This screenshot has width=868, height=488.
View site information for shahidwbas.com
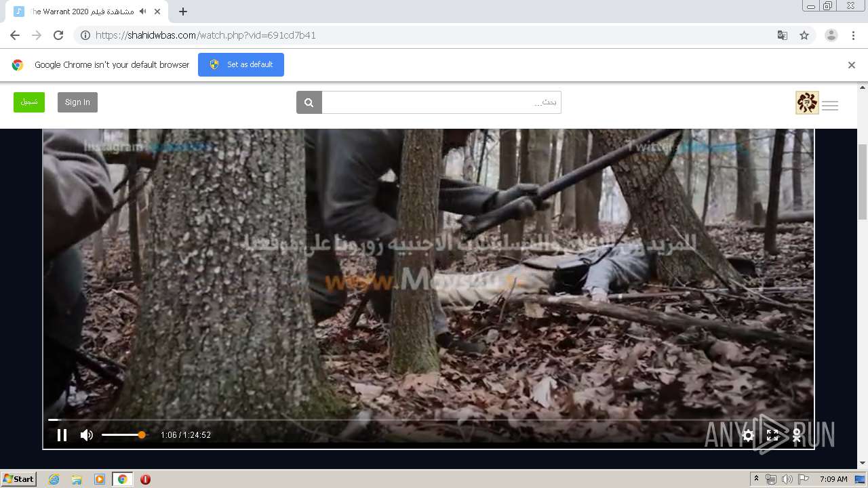pyautogui.click(x=85, y=35)
